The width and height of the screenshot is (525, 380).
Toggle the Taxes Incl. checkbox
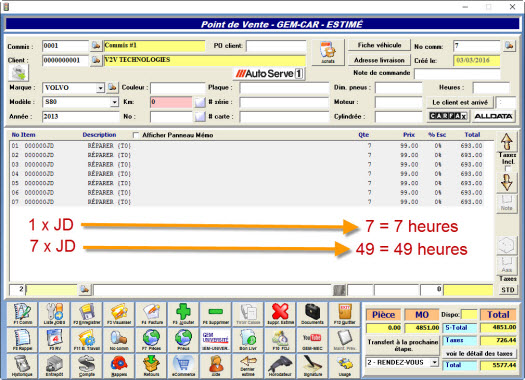click(x=508, y=168)
